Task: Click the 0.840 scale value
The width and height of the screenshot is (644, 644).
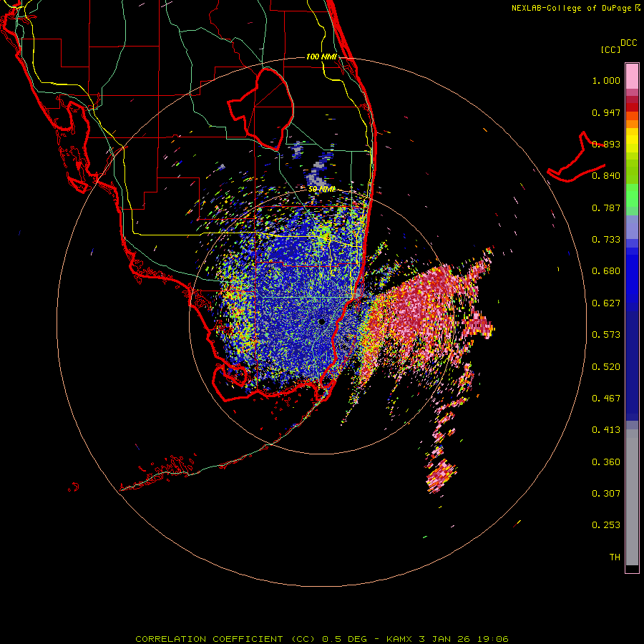Action: [x=606, y=176]
